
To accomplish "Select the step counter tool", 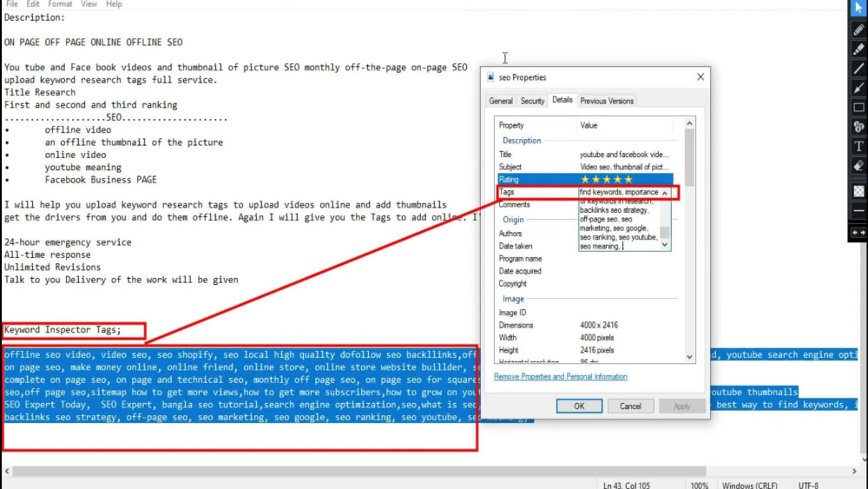I will point(858,127).
